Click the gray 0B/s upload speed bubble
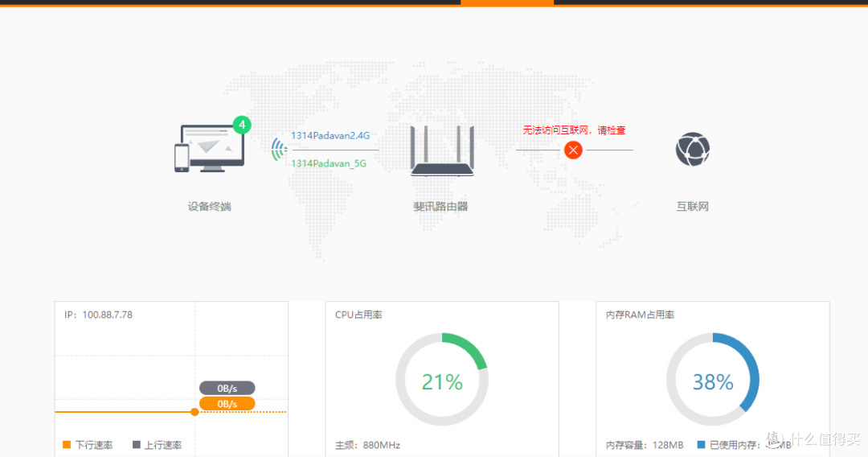The height and width of the screenshot is (457, 868). 227,389
